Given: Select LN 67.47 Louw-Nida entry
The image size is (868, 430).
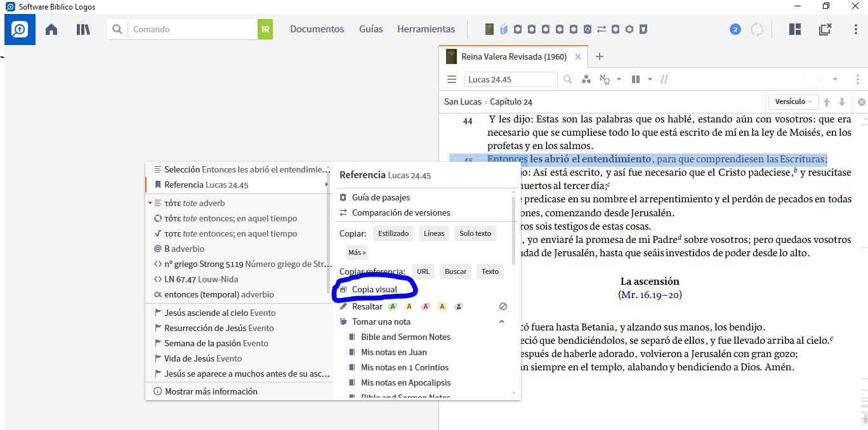Looking at the screenshot, I should point(239,279).
